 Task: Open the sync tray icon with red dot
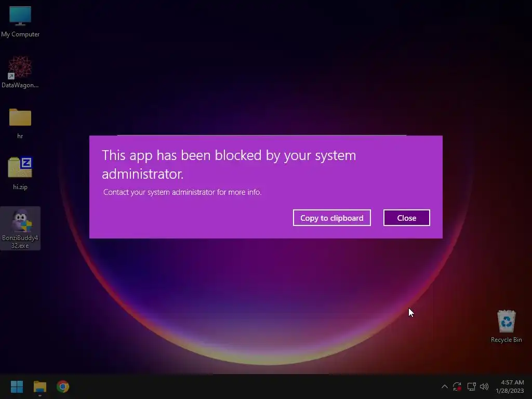[457, 387]
